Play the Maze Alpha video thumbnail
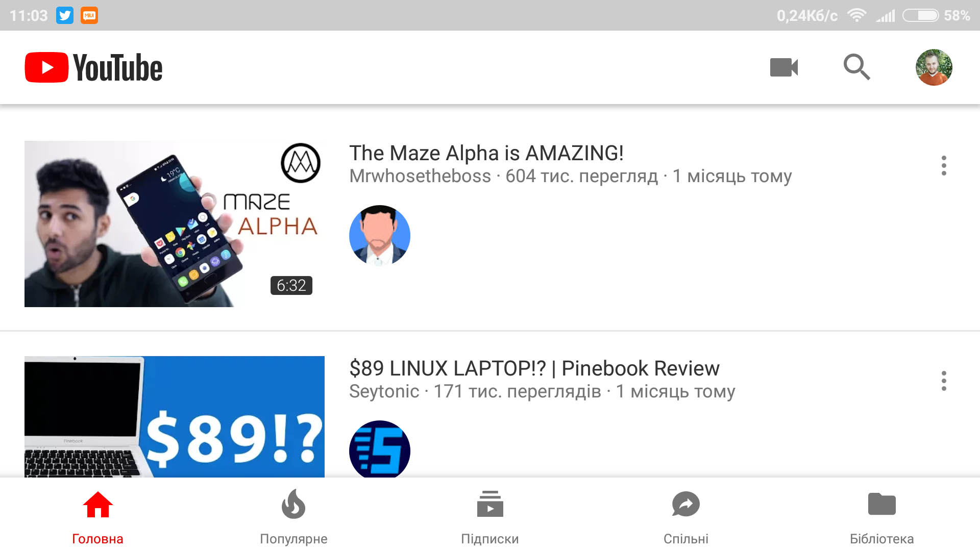Screen dimensions: 980x551 pos(175,224)
